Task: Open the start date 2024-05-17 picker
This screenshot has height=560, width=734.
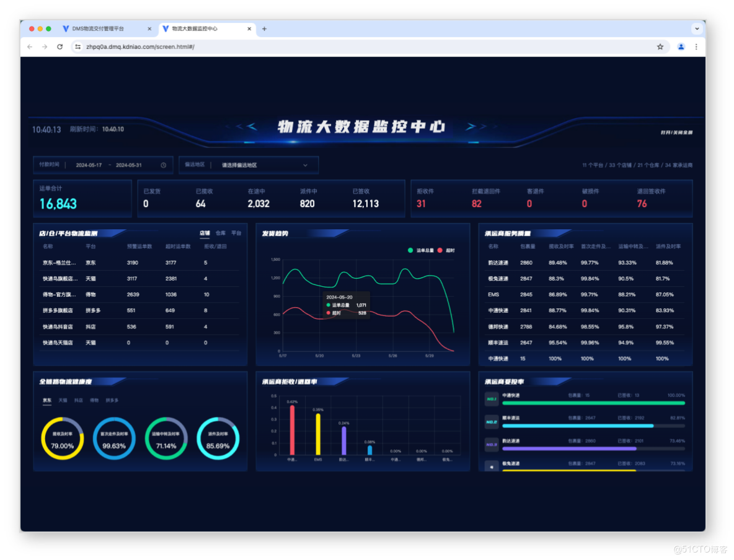Action: (x=89, y=165)
